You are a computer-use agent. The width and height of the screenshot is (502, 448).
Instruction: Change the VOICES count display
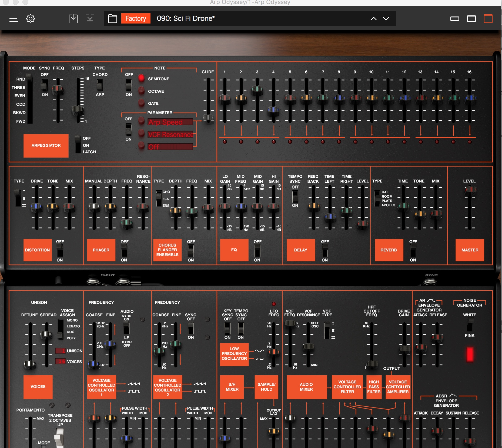coord(60,361)
